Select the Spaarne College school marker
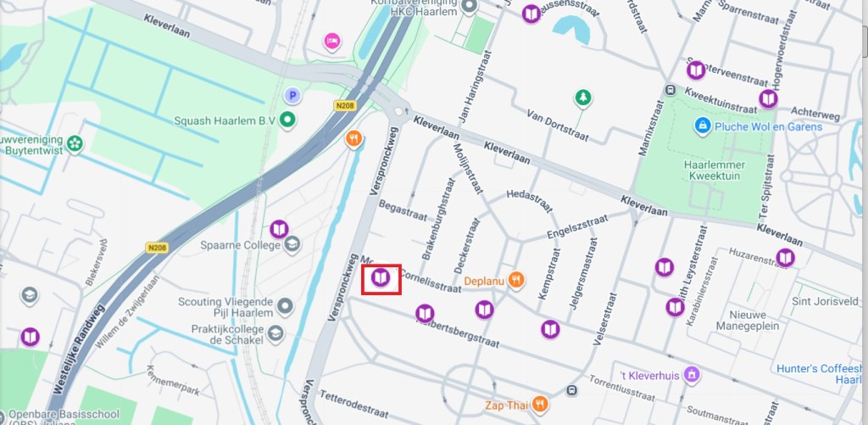The image size is (868, 425). [292, 244]
